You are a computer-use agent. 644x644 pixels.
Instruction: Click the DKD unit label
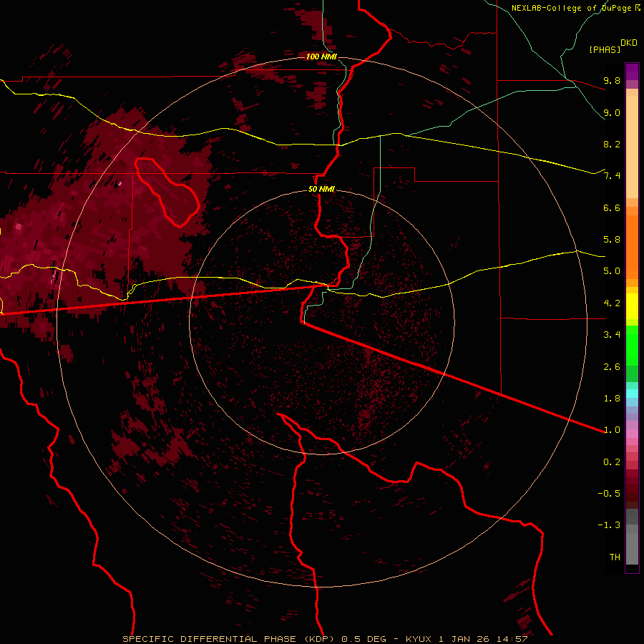628,43
